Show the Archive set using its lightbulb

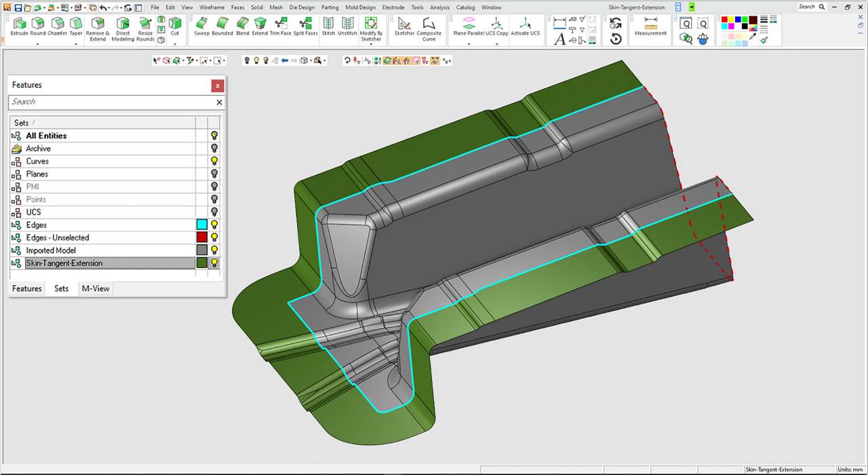pos(214,149)
